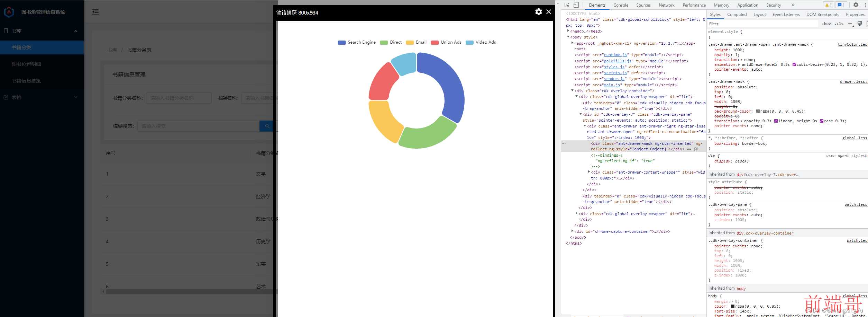Open the runtime.js script link
Screen dimensions: 868x317
point(615,55)
